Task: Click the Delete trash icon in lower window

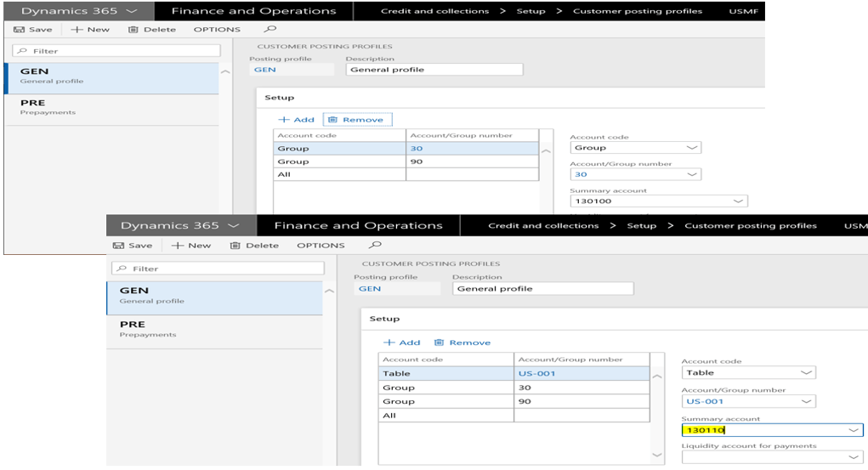Action: coord(235,246)
